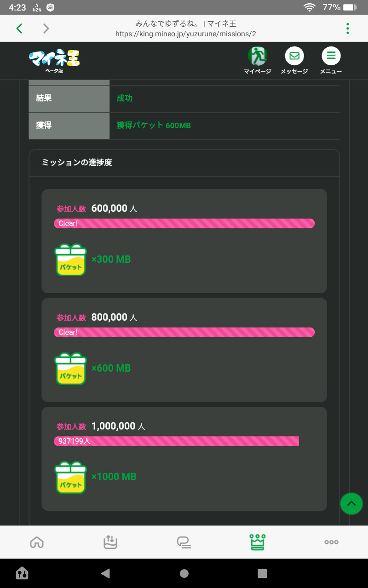
Task: Select the green crown tab icon
Action: pyautogui.click(x=258, y=542)
